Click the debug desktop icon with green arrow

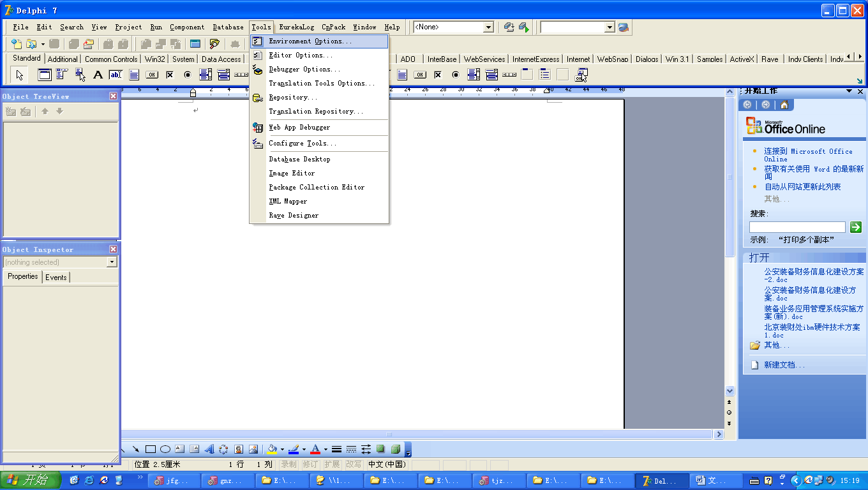point(524,27)
